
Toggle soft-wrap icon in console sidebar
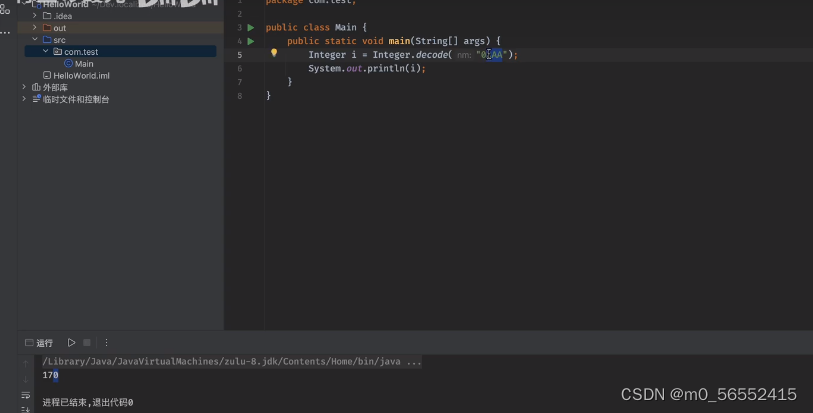click(25, 395)
